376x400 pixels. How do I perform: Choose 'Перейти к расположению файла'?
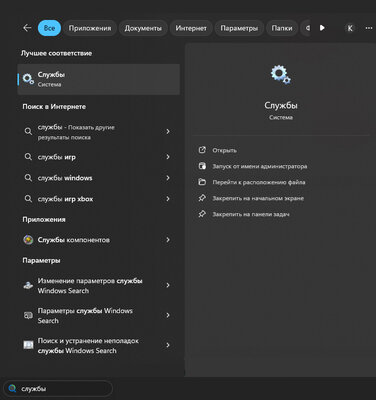tap(259, 182)
